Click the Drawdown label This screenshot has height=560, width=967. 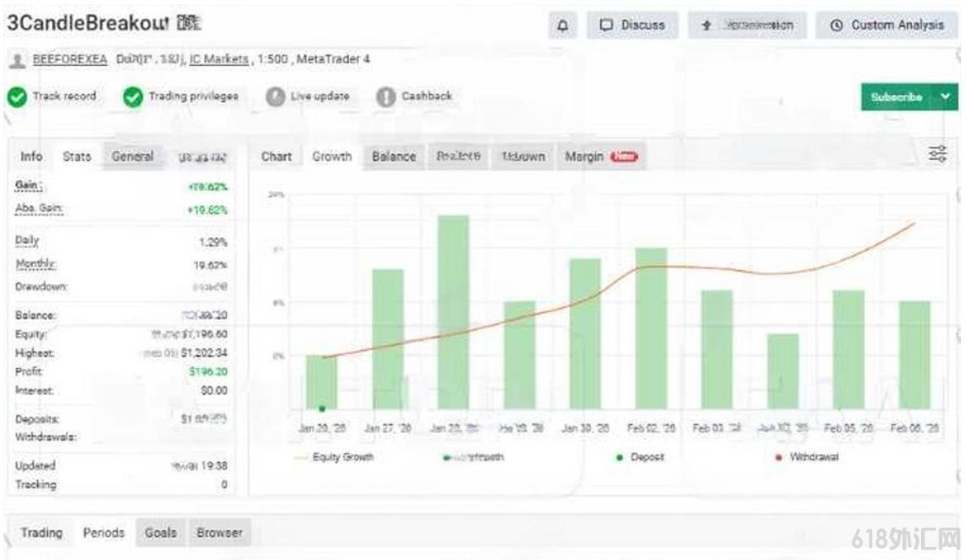pos(42,287)
